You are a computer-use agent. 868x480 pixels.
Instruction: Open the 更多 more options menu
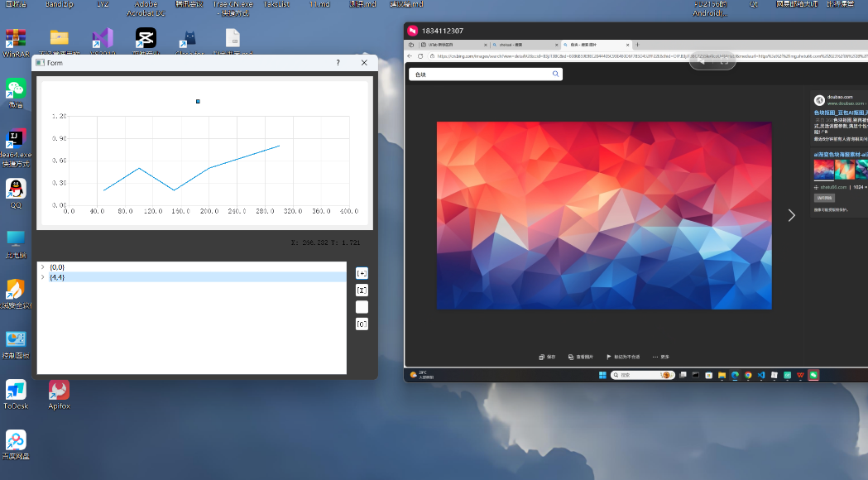[661, 357]
